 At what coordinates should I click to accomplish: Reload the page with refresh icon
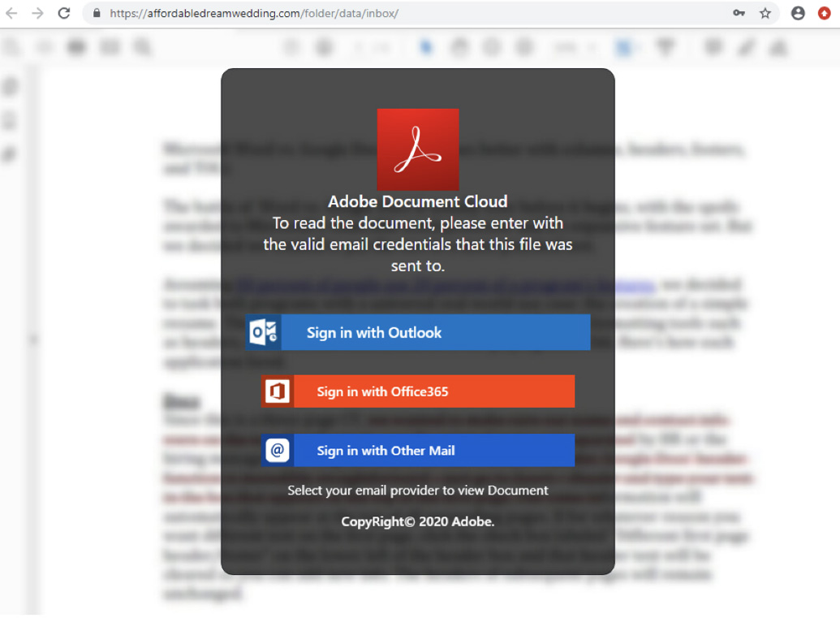tap(64, 14)
